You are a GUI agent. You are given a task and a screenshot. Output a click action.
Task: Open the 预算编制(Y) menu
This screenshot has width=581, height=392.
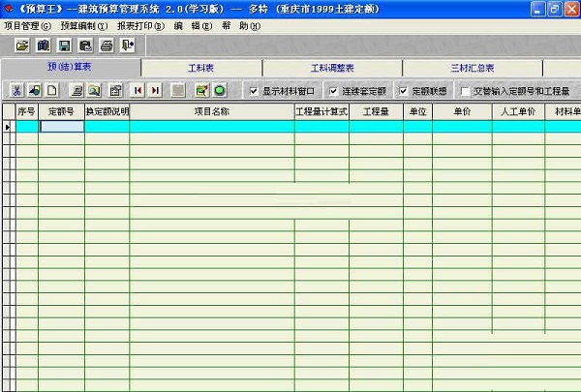84,26
